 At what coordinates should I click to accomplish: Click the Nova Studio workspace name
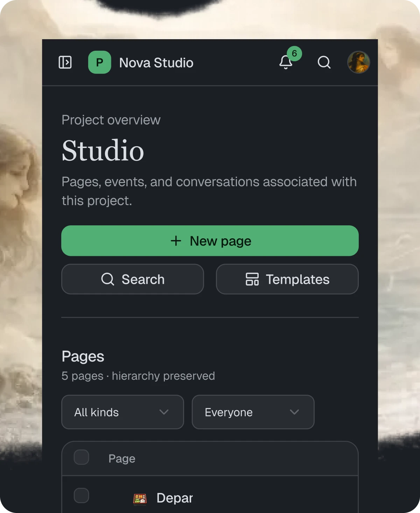click(x=156, y=63)
